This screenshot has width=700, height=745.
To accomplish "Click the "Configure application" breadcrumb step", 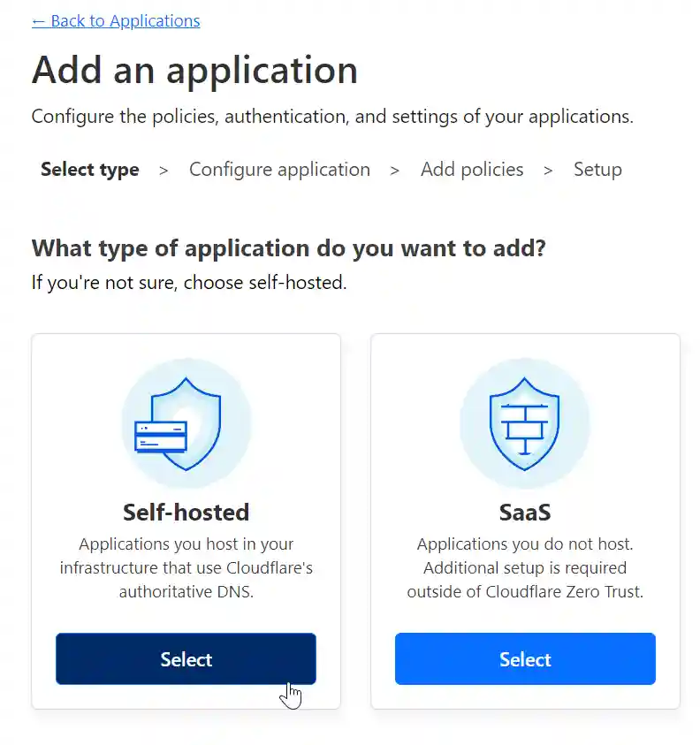I will [279, 169].
